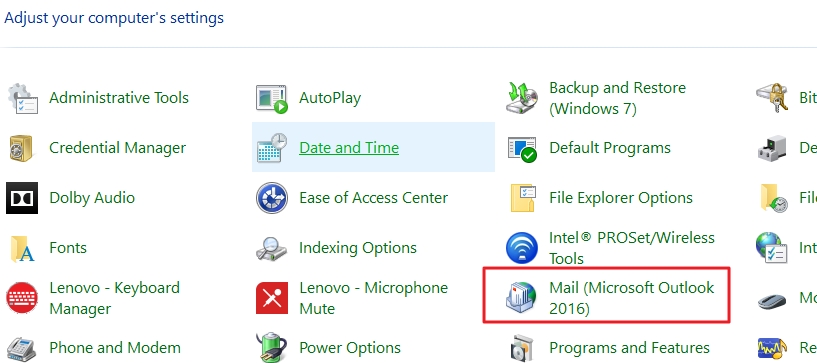Open the Default Programs link

point(610,148)
